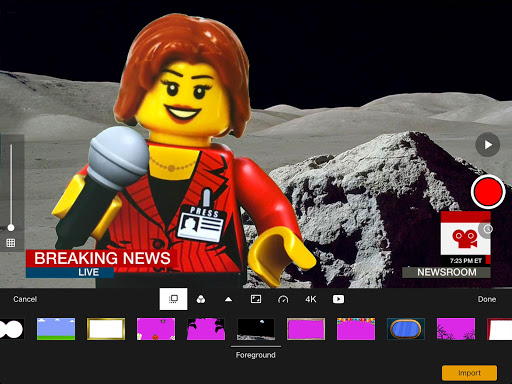Open the color filters icon
512x384 pixels.
point(201,299)
